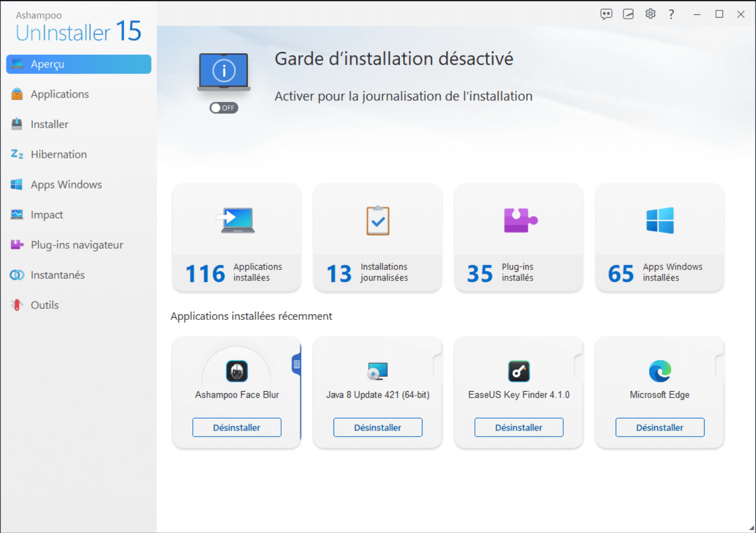Open help question mark icon
Viewport: 756px width, 533px height.
671,14
